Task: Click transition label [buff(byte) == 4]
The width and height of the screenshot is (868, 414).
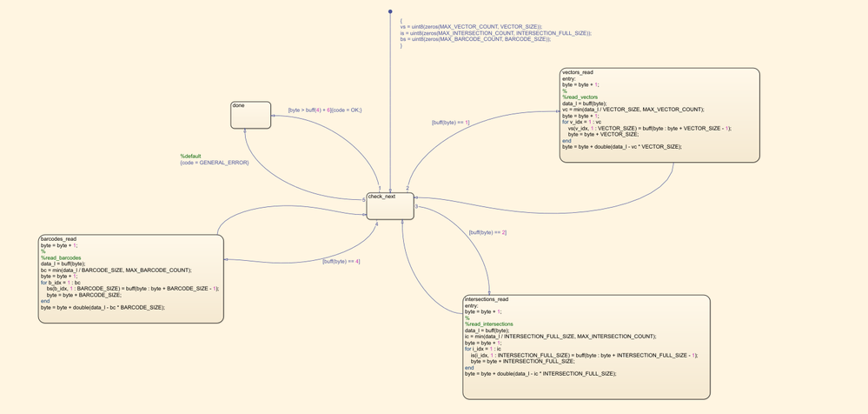Action: 341,261
